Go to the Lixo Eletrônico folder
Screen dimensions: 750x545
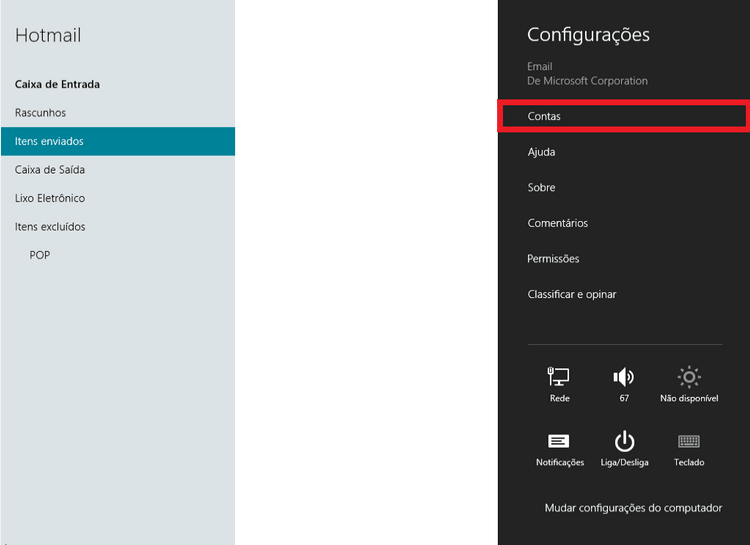point(50,198)
